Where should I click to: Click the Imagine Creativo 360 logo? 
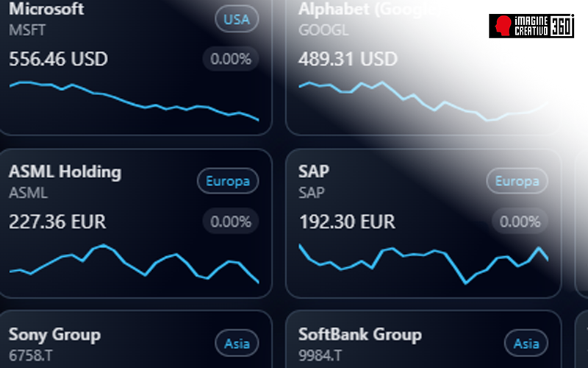click(x=531, y=26)
